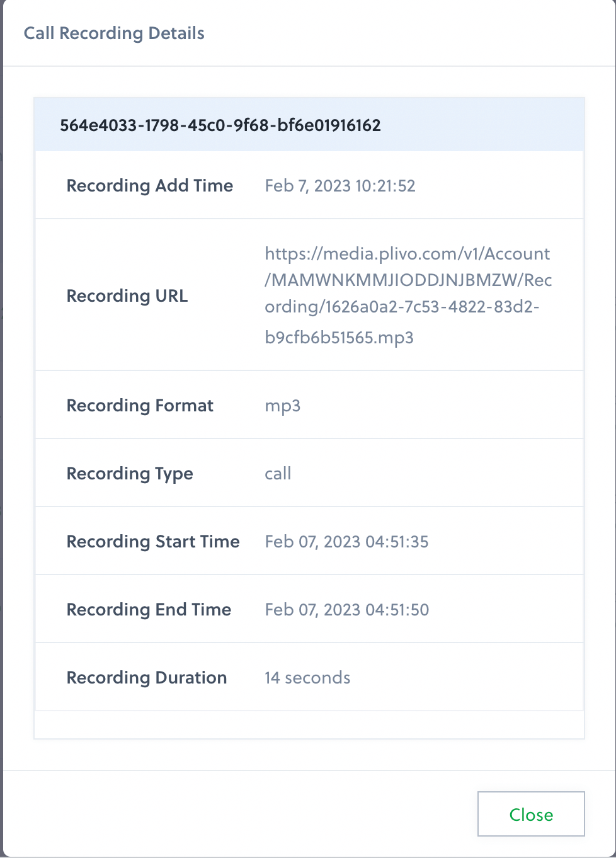
Task: Click the Close button
Action: coord(530,814)
